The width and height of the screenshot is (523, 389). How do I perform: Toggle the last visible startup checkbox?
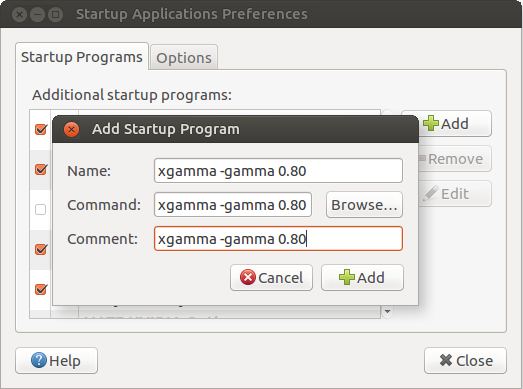41,289
